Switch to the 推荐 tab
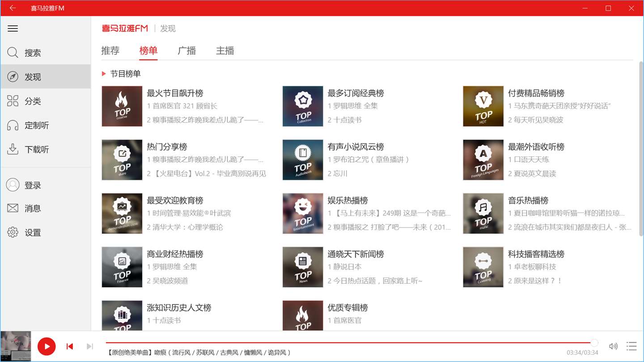 pos(110,51)
